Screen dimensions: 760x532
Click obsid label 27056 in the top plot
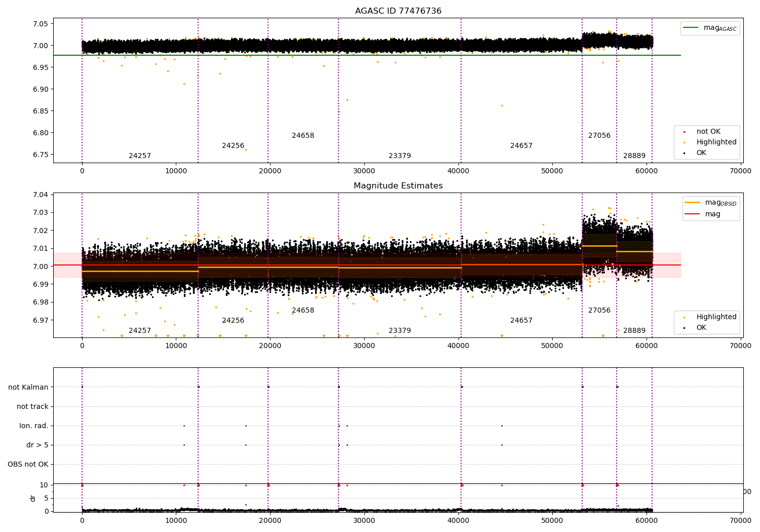coord(599,136)
